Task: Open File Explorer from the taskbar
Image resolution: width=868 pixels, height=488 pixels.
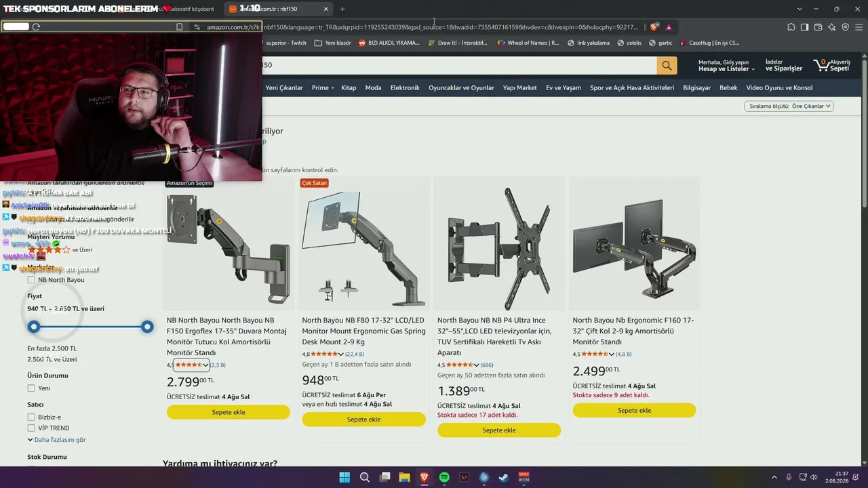Action: [404, 477]
